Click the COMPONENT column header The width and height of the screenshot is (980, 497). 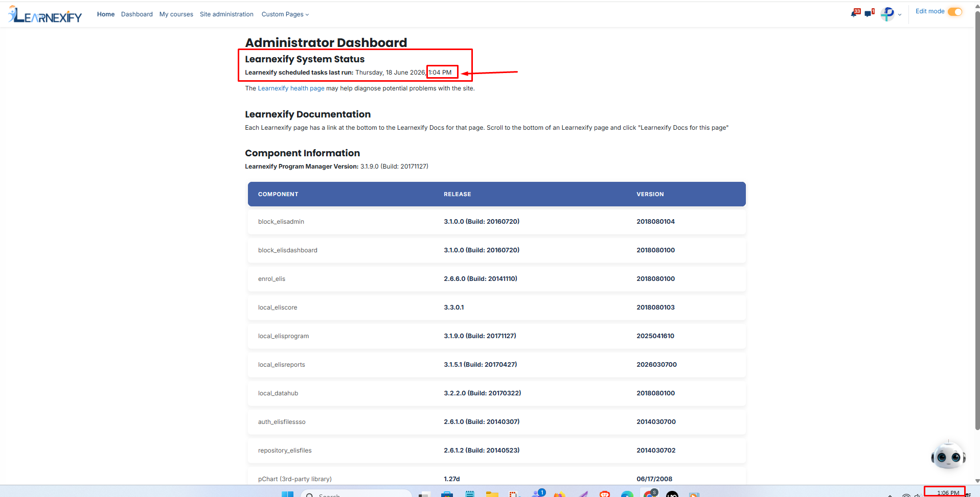278,194
